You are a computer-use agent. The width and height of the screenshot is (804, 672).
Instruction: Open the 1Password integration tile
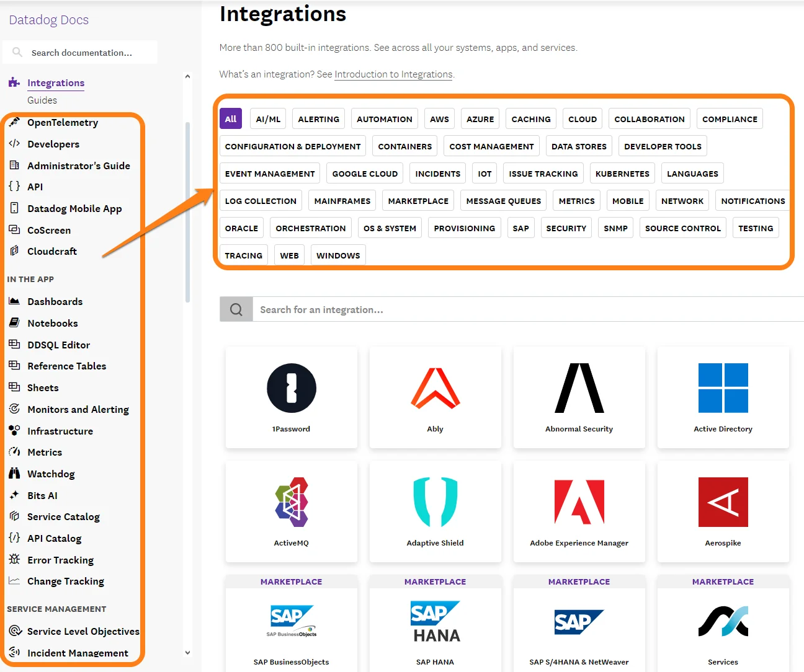(x=292, y=397)
